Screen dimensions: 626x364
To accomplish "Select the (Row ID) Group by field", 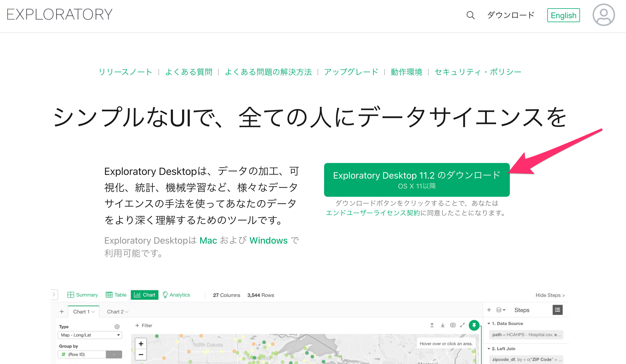I will click(x=82, y=354).
